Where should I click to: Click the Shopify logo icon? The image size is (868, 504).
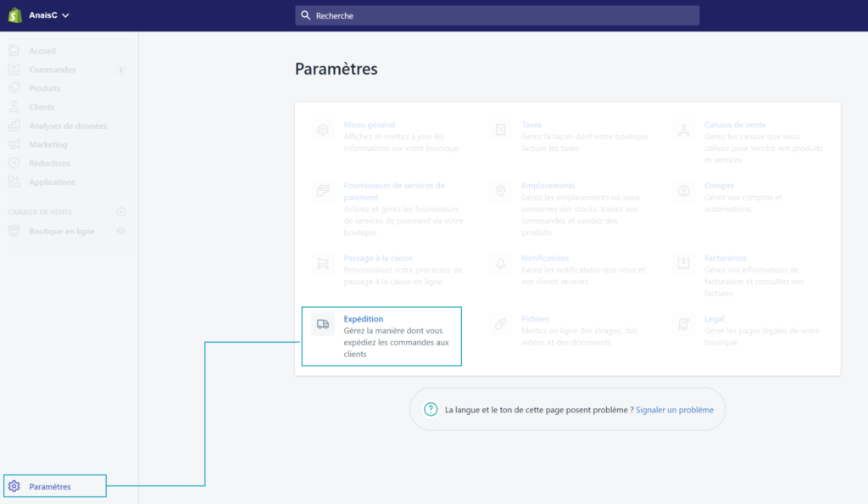[15, 15]
